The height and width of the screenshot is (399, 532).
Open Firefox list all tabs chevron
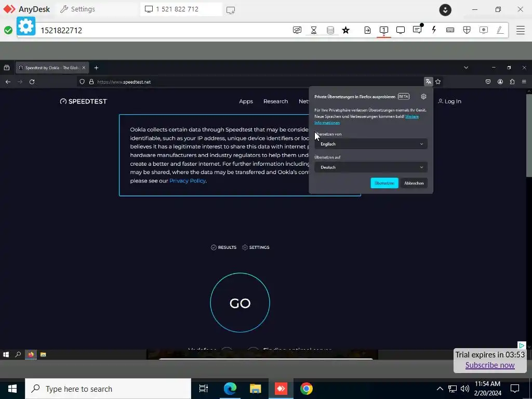coord(466,68)
